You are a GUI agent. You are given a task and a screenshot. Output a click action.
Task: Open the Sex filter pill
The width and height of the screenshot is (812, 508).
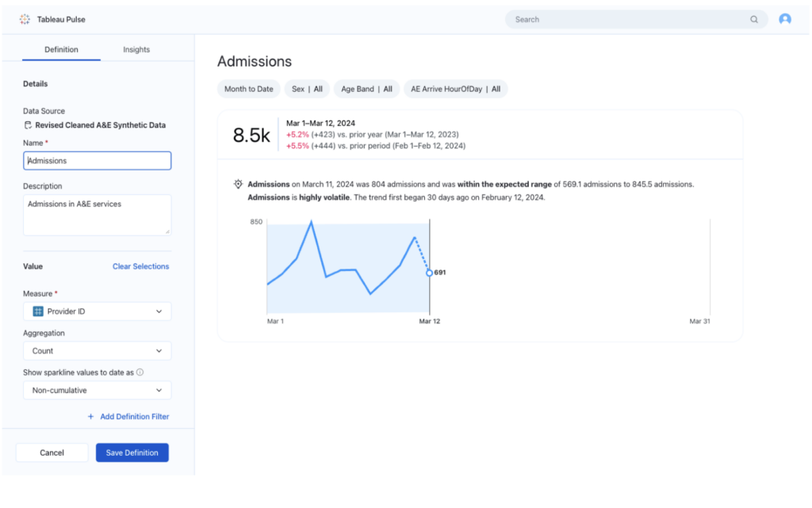point(307,89)
